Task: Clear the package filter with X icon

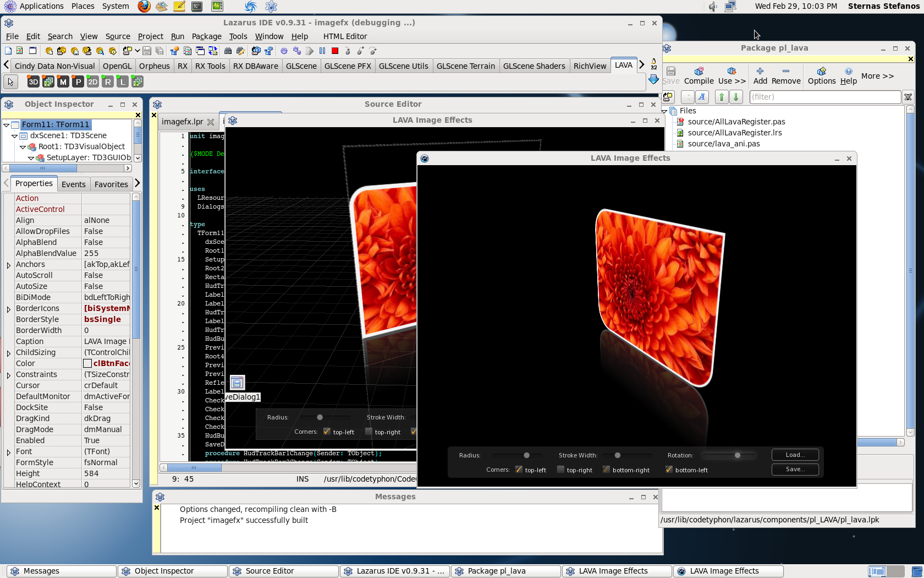Action: pyautogui.click(x=908, y=97)
